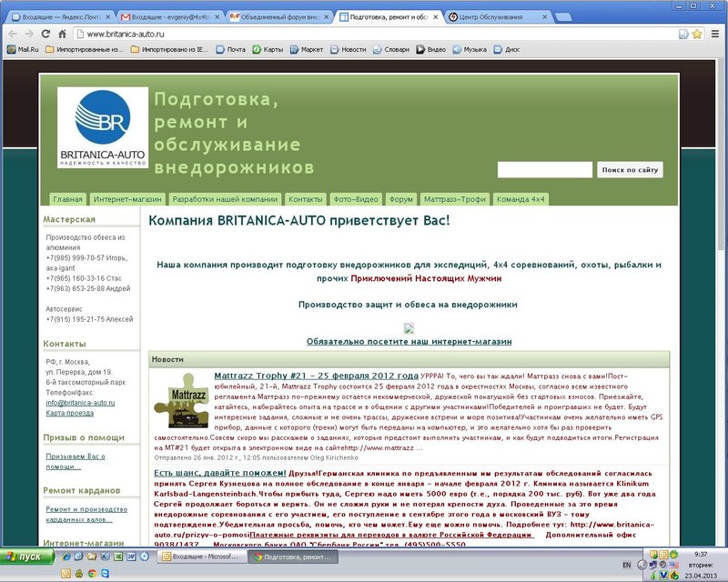Click the BRITANICA-AUTO logo

point(103,127)
